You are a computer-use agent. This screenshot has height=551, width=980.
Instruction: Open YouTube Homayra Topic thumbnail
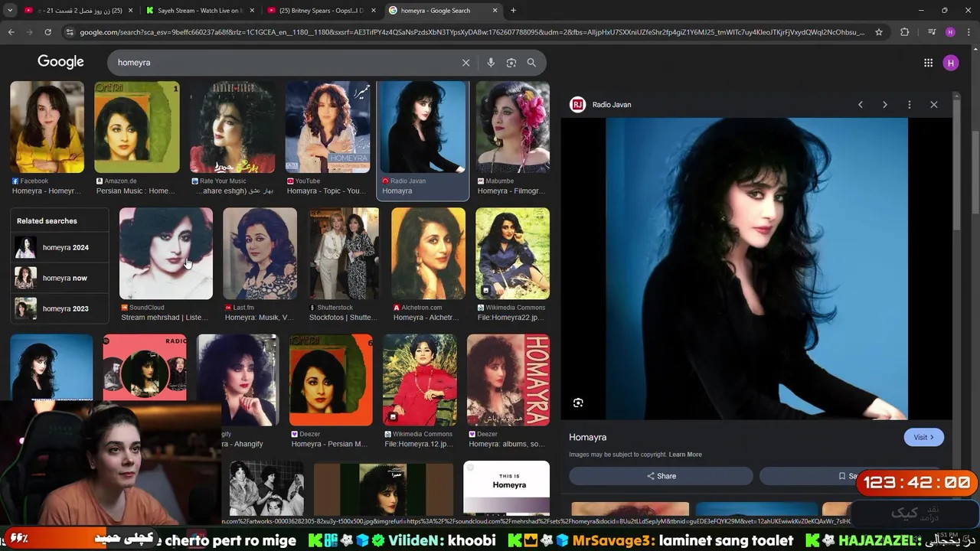click(328, 127)
